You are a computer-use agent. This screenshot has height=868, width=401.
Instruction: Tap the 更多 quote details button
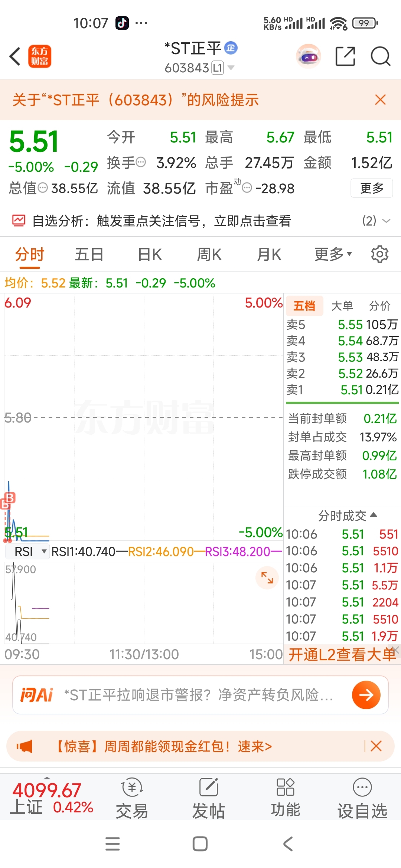coord(372,188)
